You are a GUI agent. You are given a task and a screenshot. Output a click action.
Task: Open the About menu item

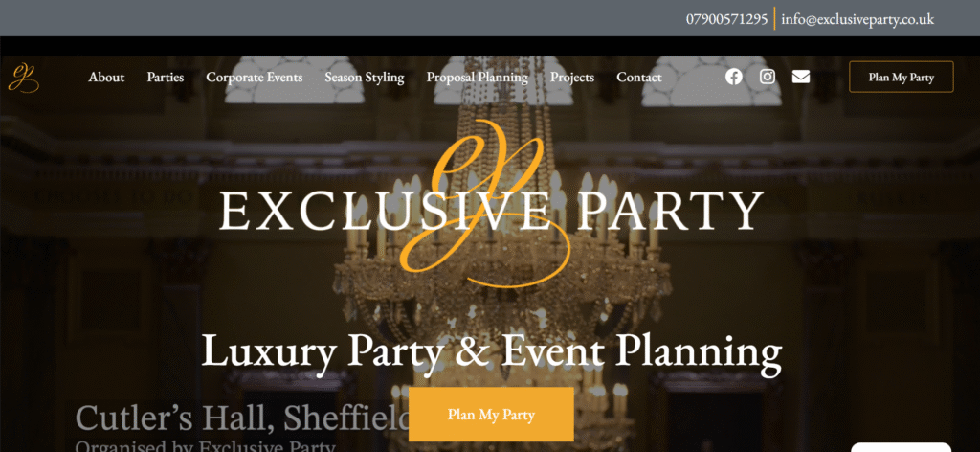coord(106,78)
